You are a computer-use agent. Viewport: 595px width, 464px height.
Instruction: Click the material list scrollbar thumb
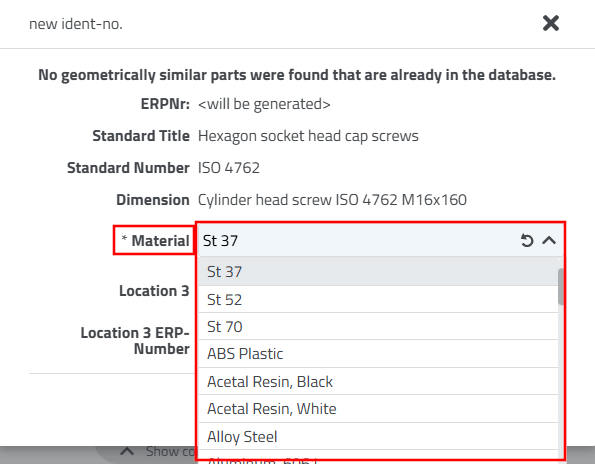point(561,286)
